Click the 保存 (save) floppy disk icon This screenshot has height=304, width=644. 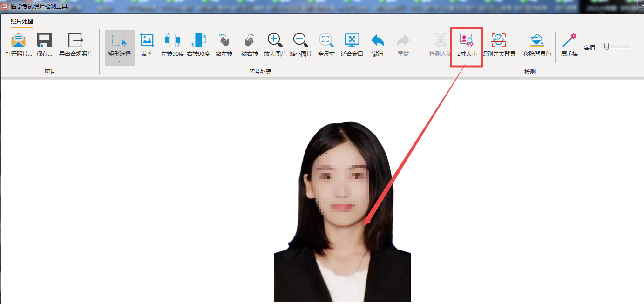pos(44,41)
